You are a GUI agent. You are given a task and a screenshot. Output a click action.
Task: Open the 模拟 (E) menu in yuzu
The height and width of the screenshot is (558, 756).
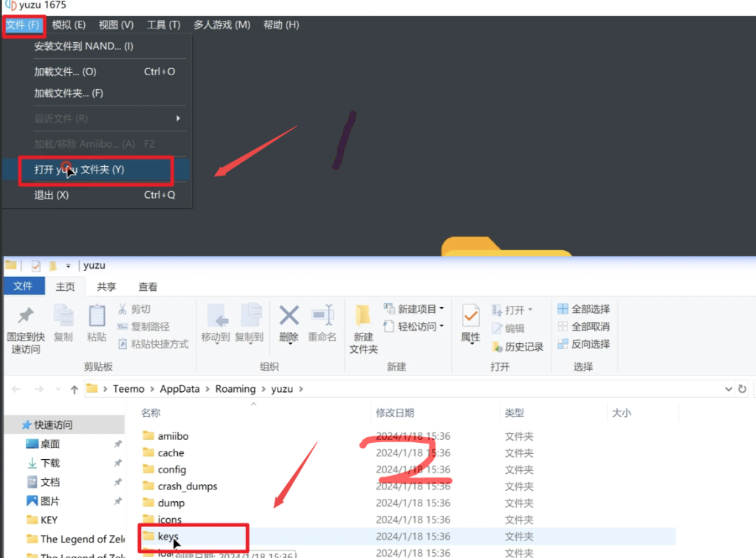(69, 24)
